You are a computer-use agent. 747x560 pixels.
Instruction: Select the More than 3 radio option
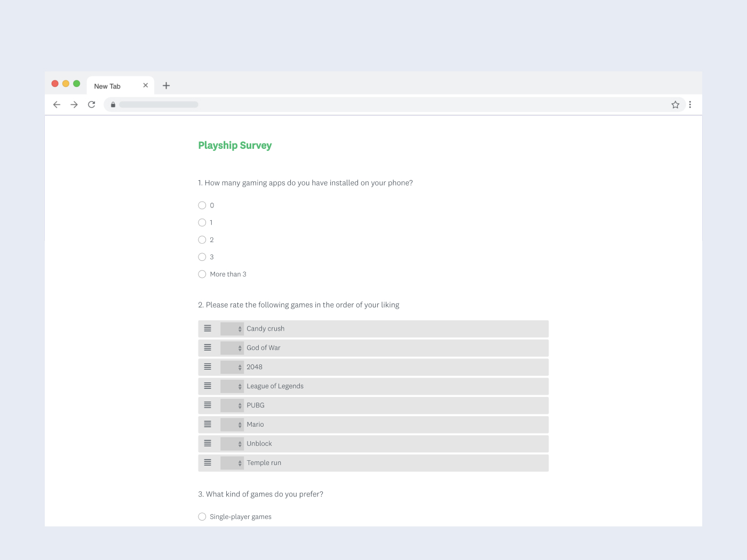tap(202, 274)
